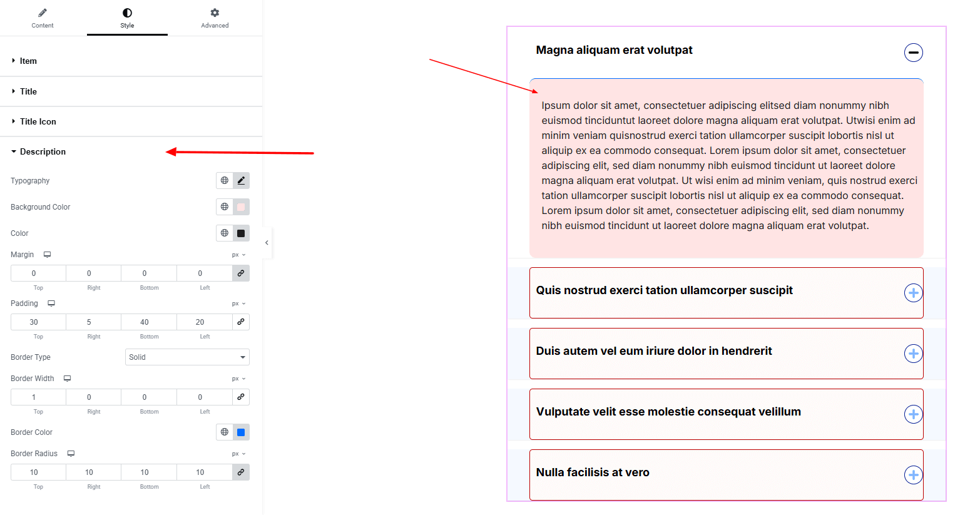Expand the Title Icon section
Screen dimensions: 980x515
click(38, 121)
